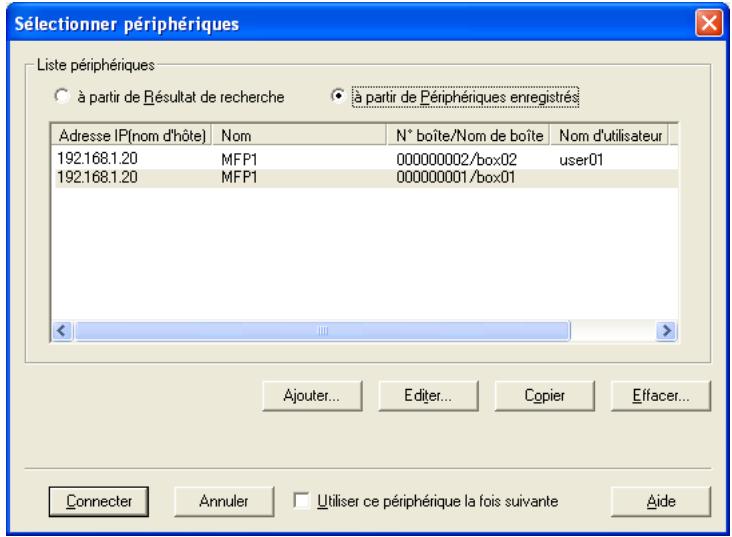Viewport: 732px width, 537px height.
Task: Click the 'Nom' column header
Action: (299, 135)
